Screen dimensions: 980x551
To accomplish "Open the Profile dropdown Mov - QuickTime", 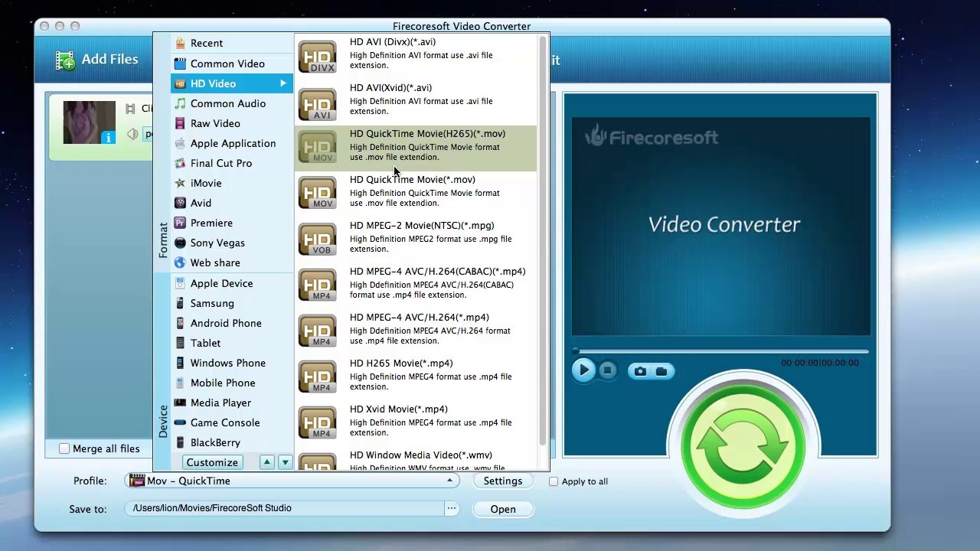I will 292,481.
